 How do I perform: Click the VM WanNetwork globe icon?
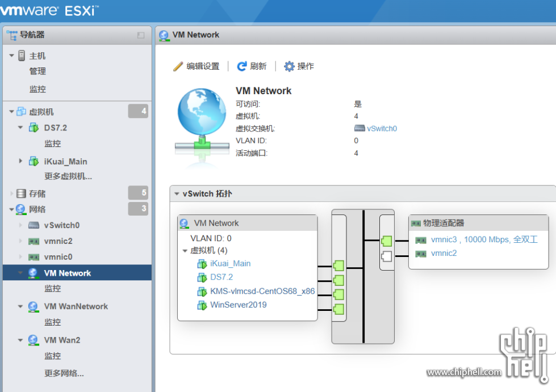[x=34, y=307]
